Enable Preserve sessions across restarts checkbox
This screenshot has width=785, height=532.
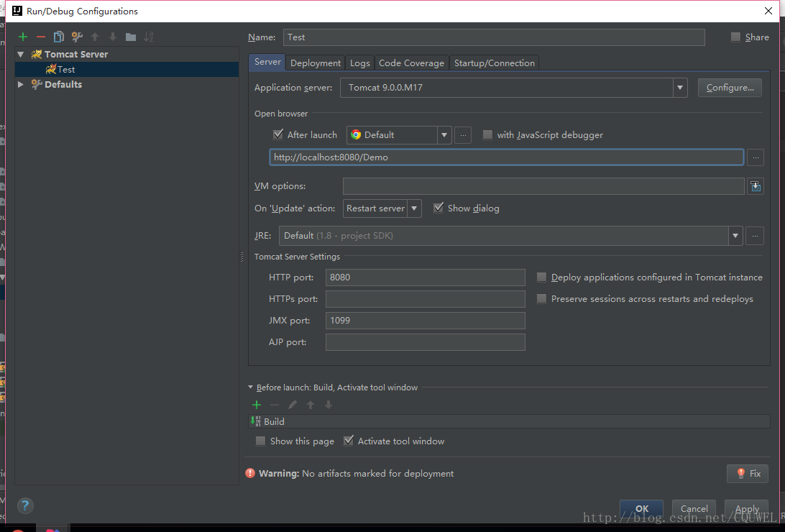click(x=541, y=299)
